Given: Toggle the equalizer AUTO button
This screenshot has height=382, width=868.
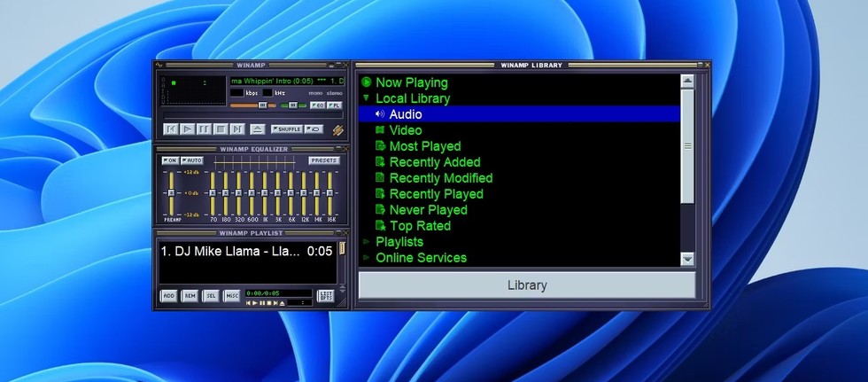Looking at the screenshot, I should coord(192,160).
